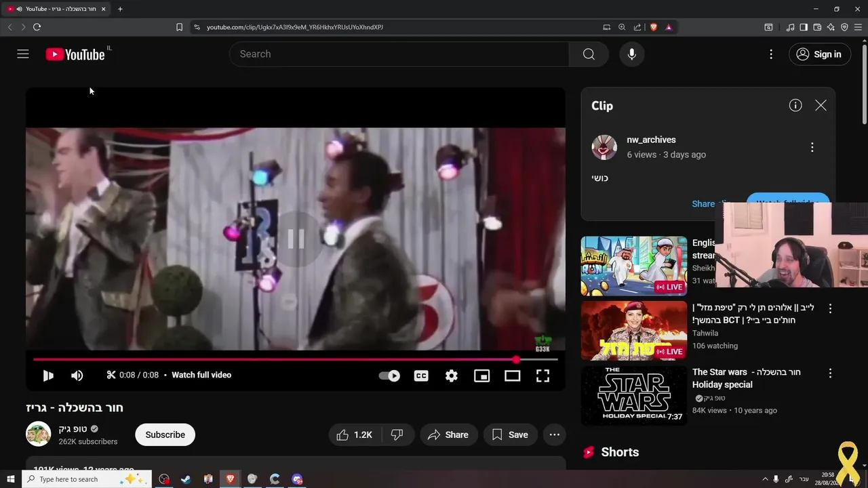Open the Brave music/playlist icon
The width and height of the screenshot is (868, 488).
[790, 27]
